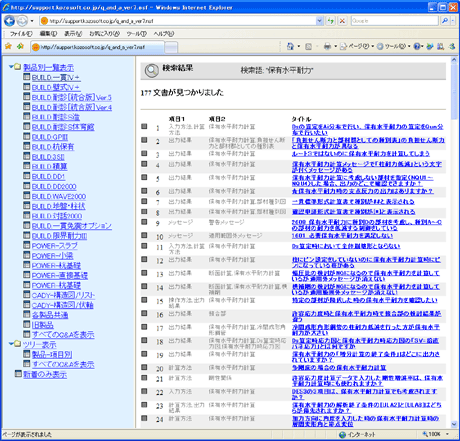The height and width of the screenshot is (441, 460).
Task: Open the address bar history dropdown
Action: point(319,21)
